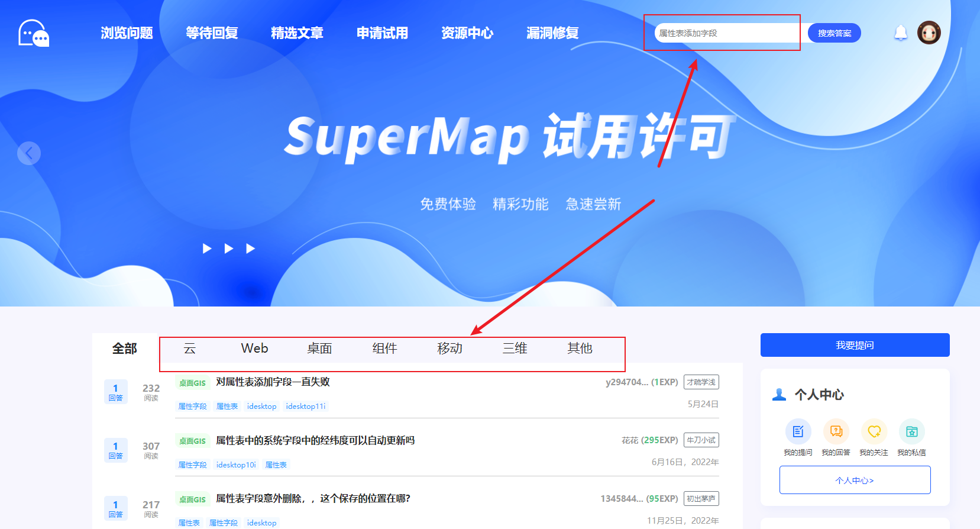Click 232 阅读 view count
The image size is (980, 529).
point(151,392)
